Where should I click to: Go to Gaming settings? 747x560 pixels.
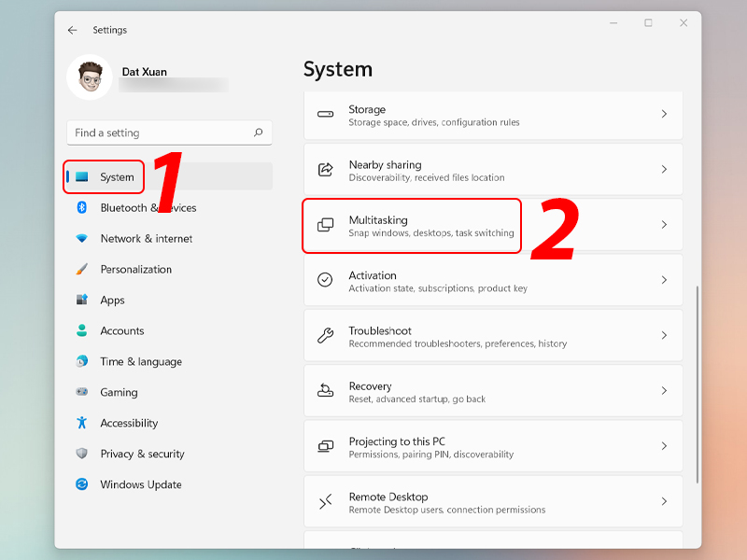[169, 392]
